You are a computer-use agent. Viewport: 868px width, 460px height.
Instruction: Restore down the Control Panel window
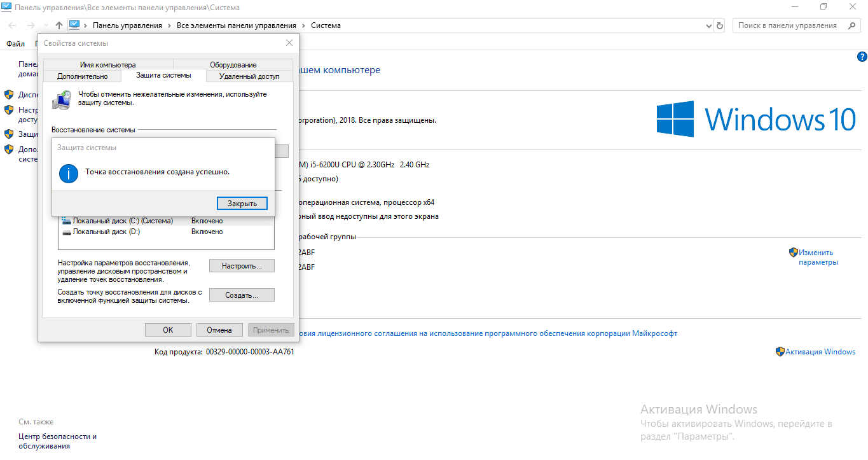click(823, 6)
